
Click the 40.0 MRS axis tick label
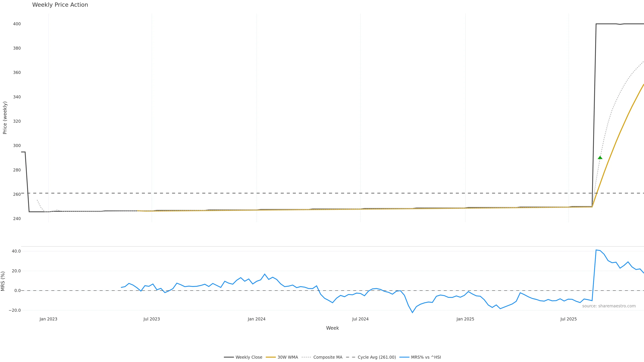[16, 251]
